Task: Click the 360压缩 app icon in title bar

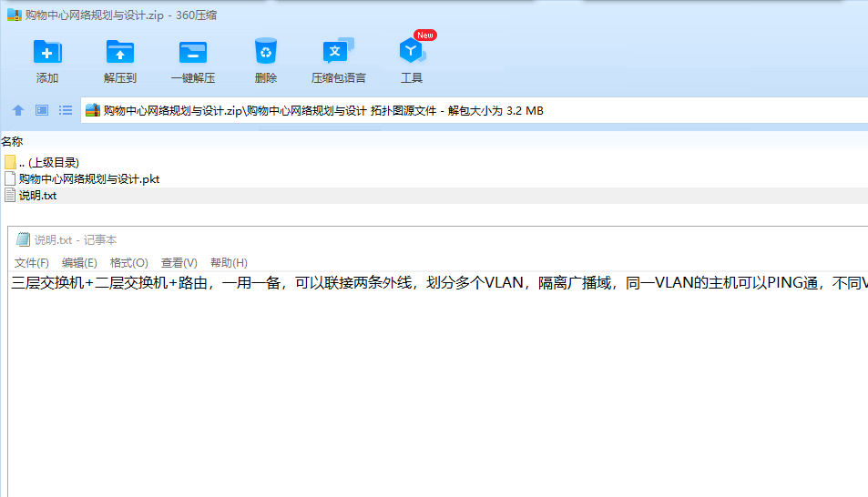Action: point(14,15)
